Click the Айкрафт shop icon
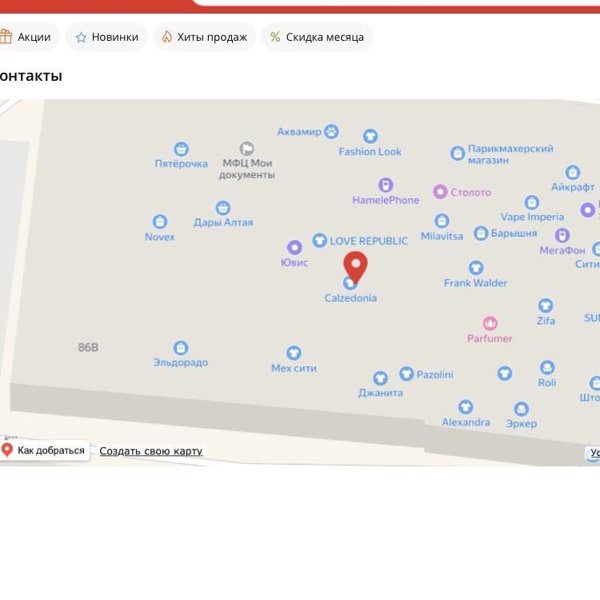The width and height of the screenshot is (600, 600). [x=572, y=172]
